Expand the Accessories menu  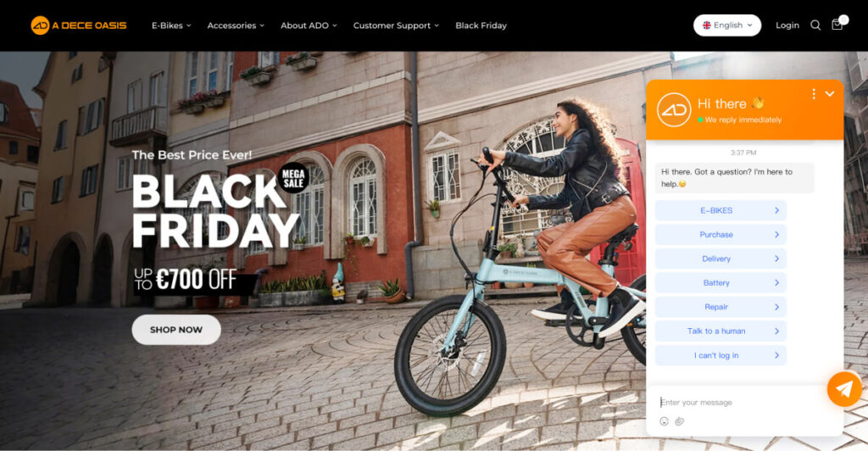pyautogui.click(x=236, y=25)
